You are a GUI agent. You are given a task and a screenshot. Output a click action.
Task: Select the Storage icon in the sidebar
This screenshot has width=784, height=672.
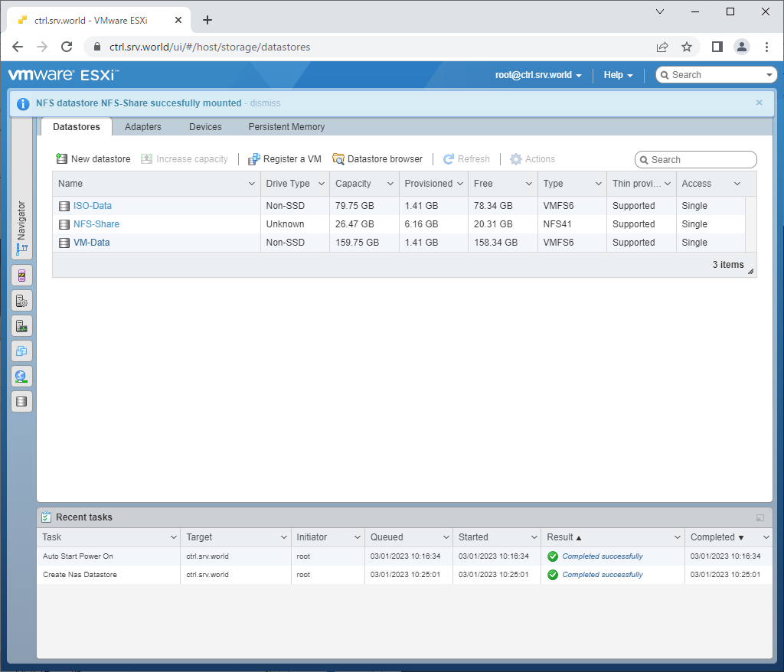21,401
